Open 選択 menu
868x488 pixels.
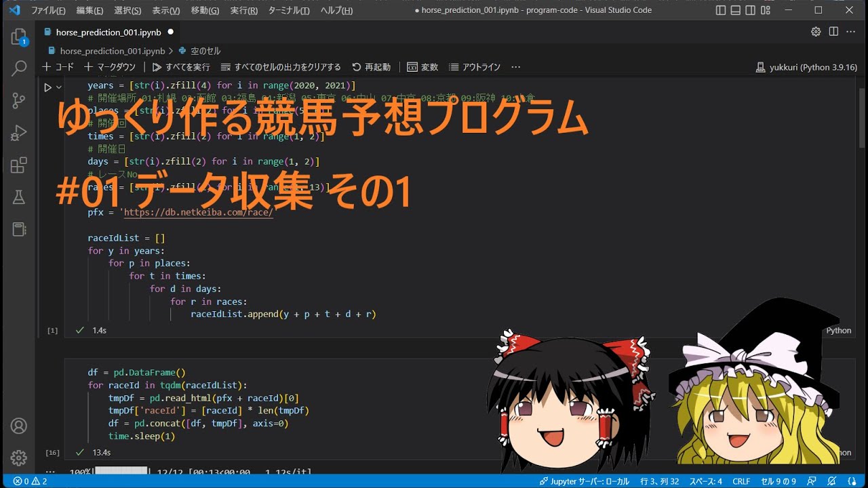pos(127,10)
